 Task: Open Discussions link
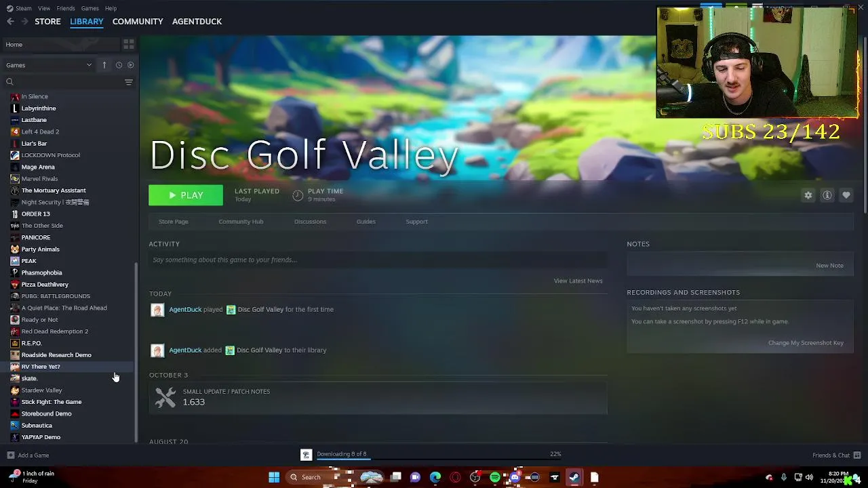[x=310, y=222]
